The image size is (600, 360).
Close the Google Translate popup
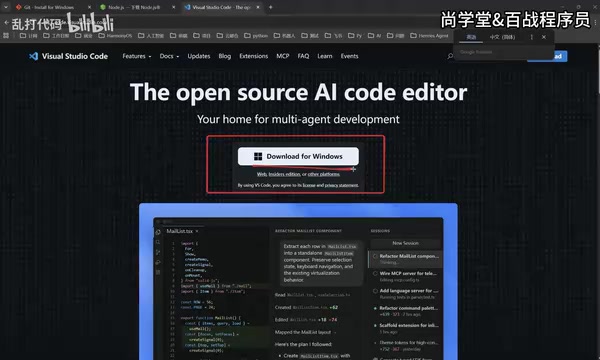coord(544,37)
